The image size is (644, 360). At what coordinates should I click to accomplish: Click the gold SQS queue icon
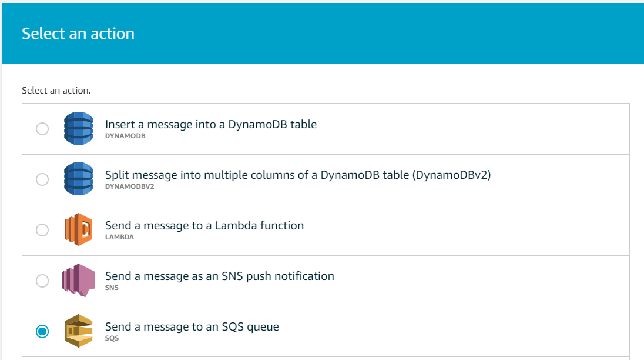point(79,331)
